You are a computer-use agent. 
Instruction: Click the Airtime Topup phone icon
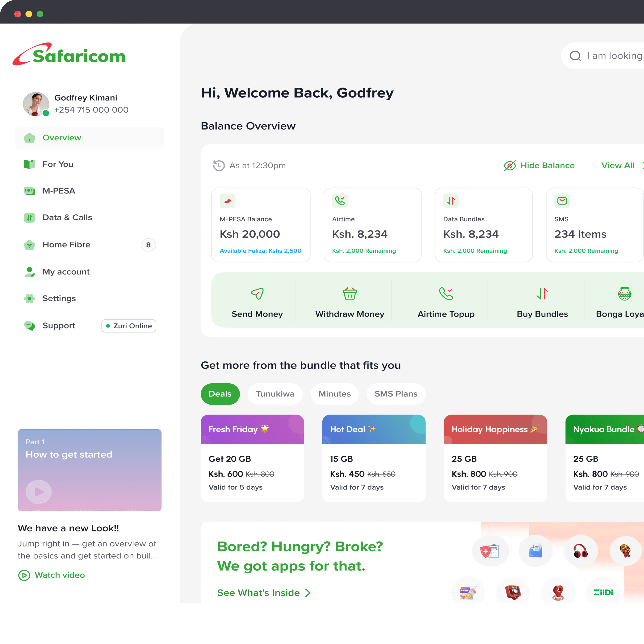coord(446,294)
